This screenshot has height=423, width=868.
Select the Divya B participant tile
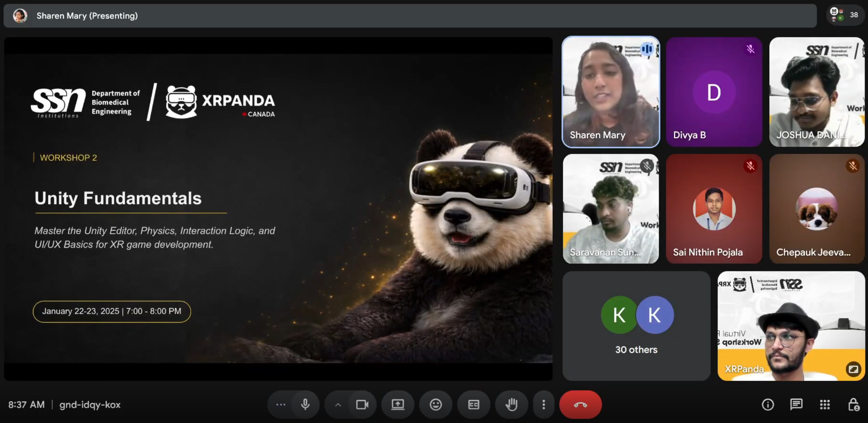[x=714, y=92]
